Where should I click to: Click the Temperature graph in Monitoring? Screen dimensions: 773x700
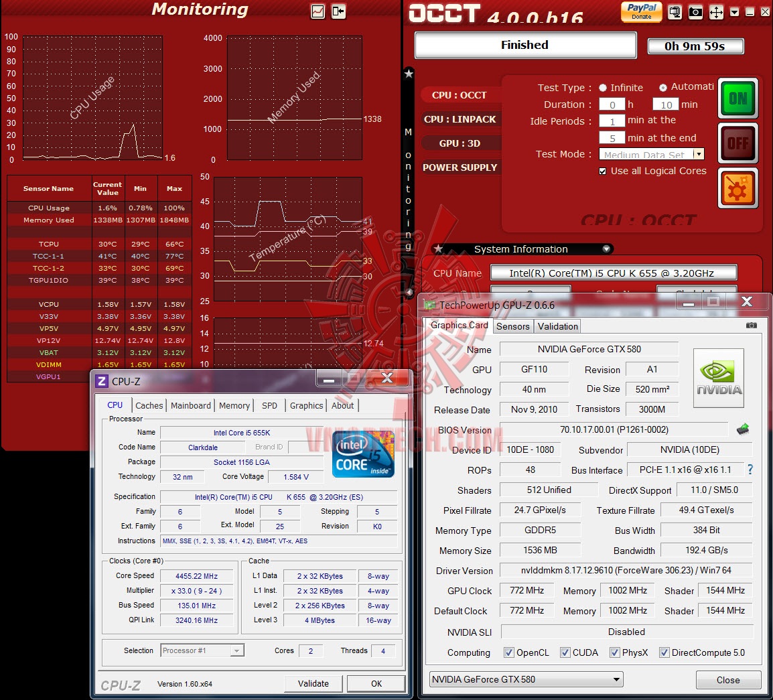[x=288, y=239]
